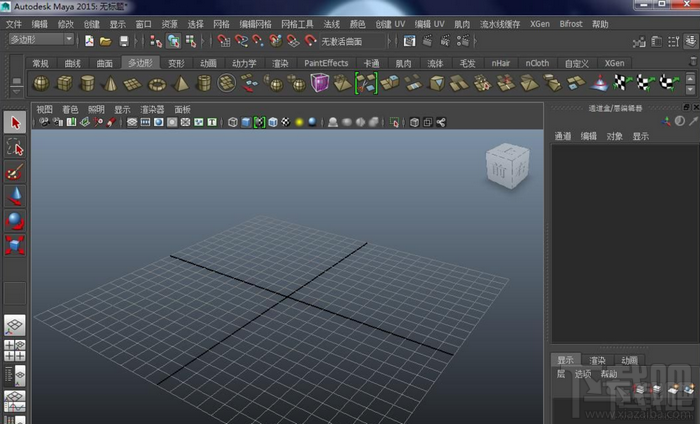Open the 编辑 menu in channel box
700x424 pixels.
click(x=589, y=136)
